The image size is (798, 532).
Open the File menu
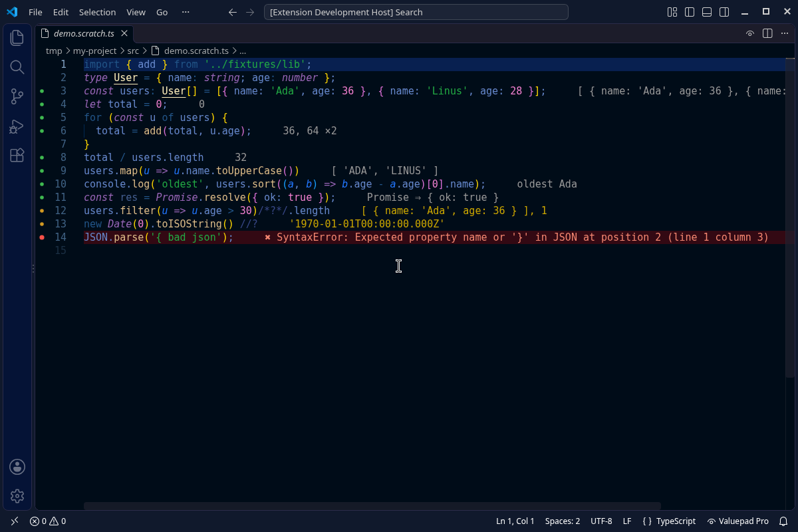coord(35,12)
